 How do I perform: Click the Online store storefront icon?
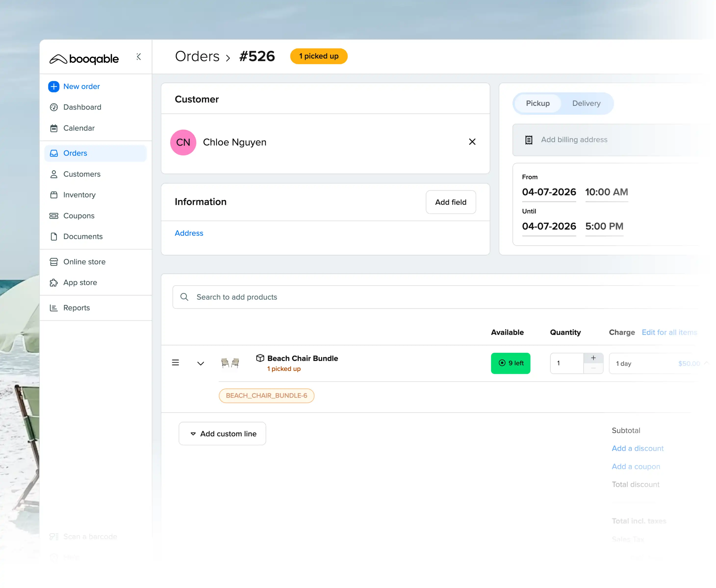pyautogui.click(x=53, y=262)
